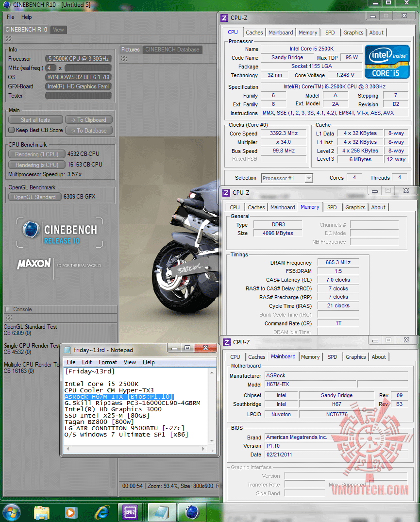Click the Core Speed value 3392.3 MHz
This screenshot has height=522, width=420.
tap(284, 133)
